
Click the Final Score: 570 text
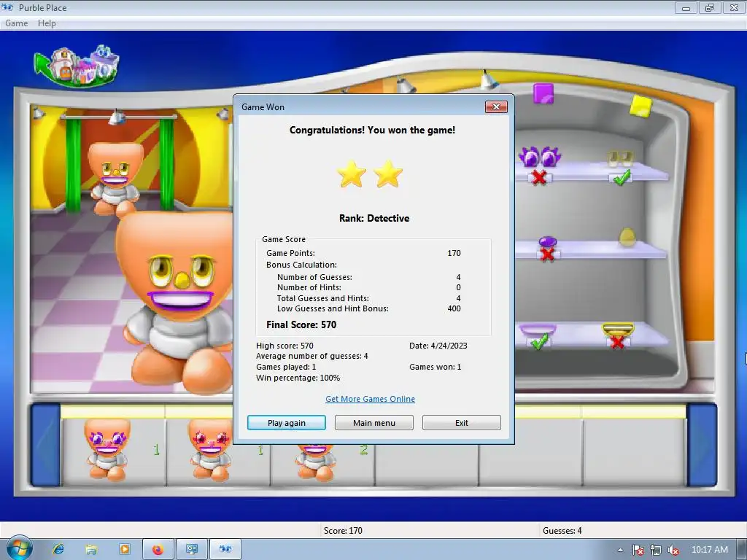[301, 324]
